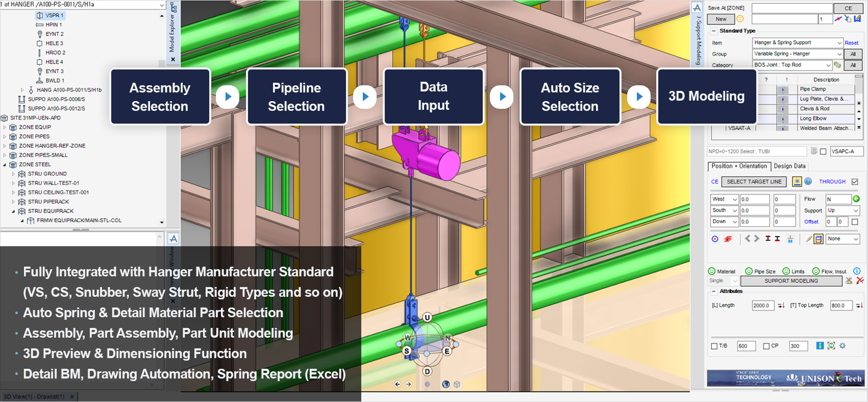Click the All button beside Group
Viewport: 868px width, 402px height.
tap(853, 54)
